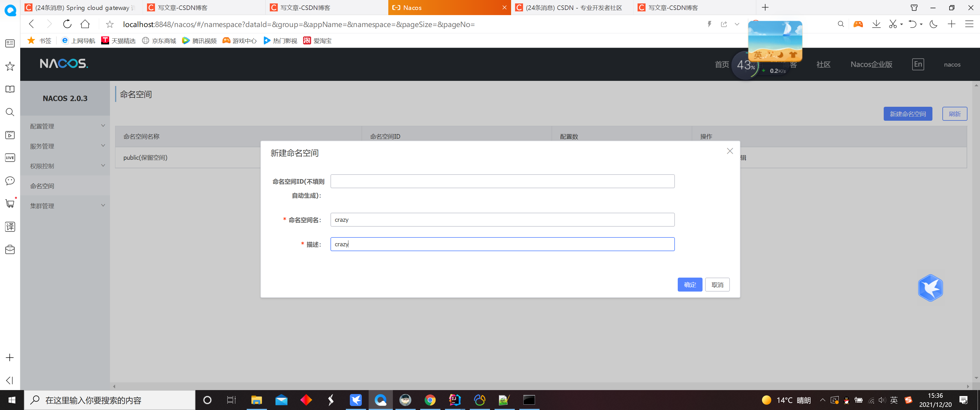Open the shopping cart panel in the sidebar
980x410 pixels.
pos(9,204)
